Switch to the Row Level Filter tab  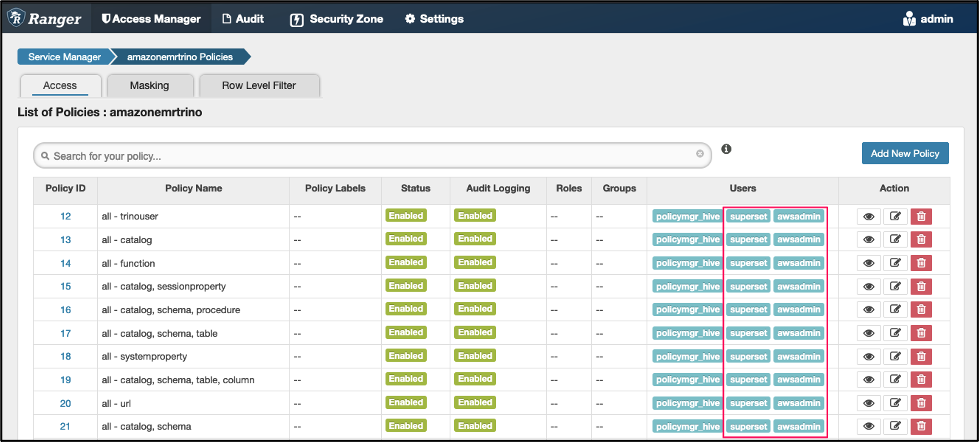tap(259, 86)
